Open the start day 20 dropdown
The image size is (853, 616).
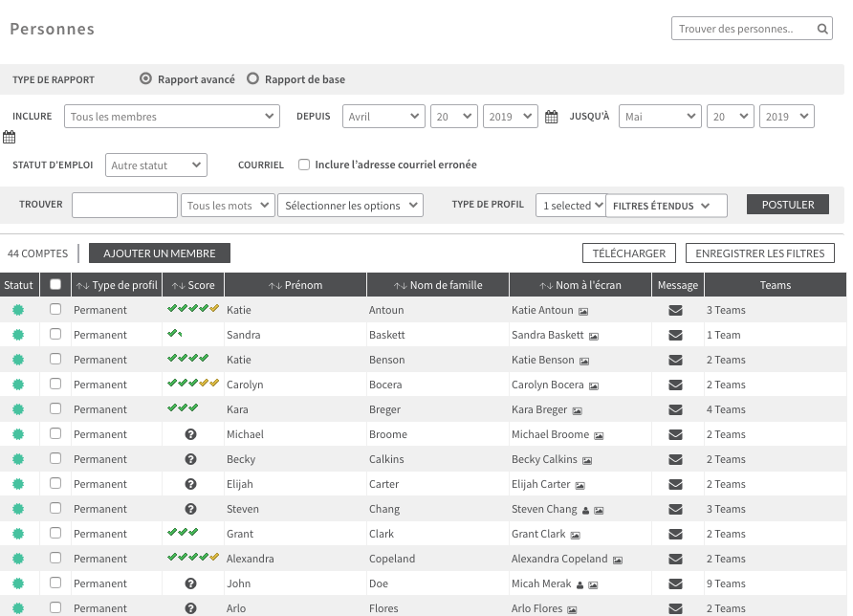pos(453,117)
